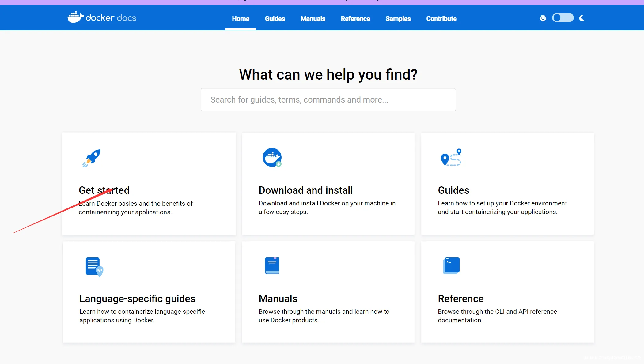Image resolution: width=644 pixels, height=364 pixels.
Task: Click the blue book Manuals icon
Action: point(272,265)
